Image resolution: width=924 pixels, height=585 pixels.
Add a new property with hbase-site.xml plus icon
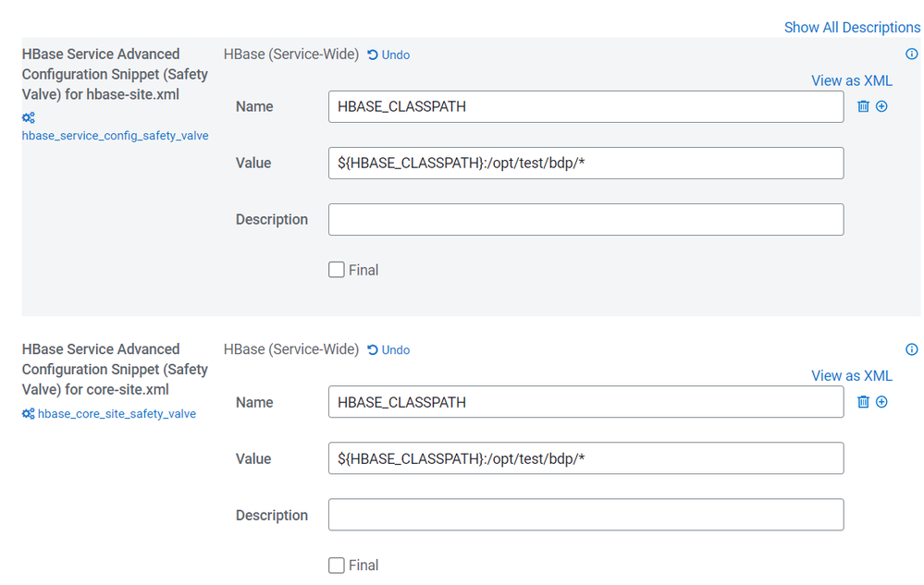pos(881,106)
